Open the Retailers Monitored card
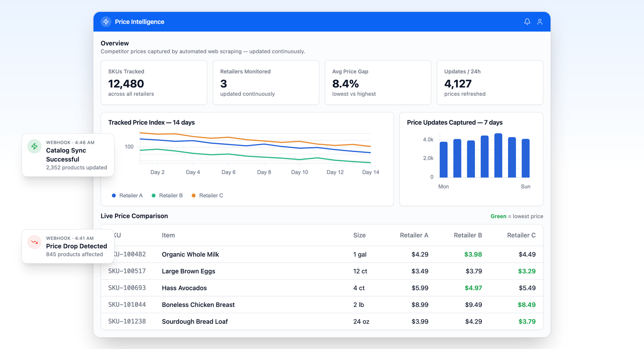 pyautogui.click(x=266, y=83)
